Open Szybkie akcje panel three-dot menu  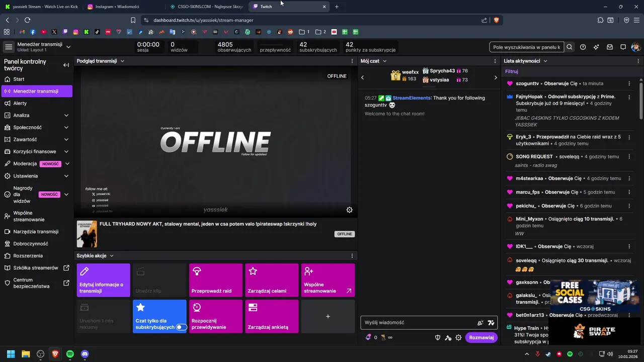click(352, 256)
